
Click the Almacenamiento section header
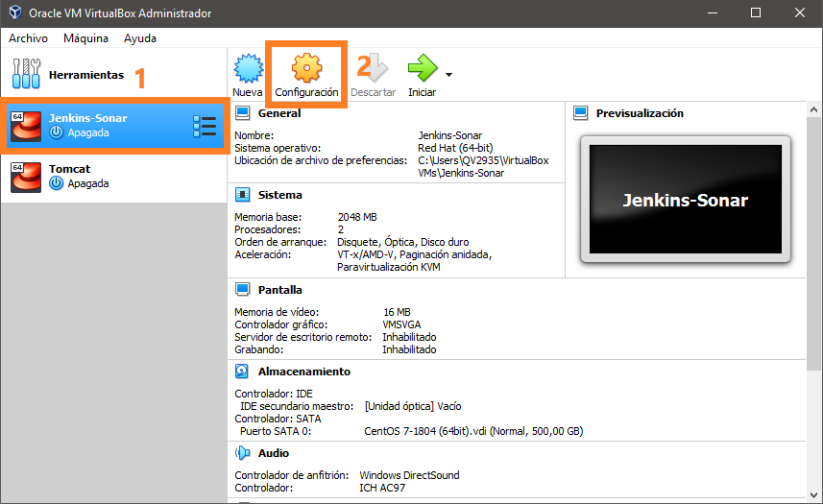click(x=303, y=372)
